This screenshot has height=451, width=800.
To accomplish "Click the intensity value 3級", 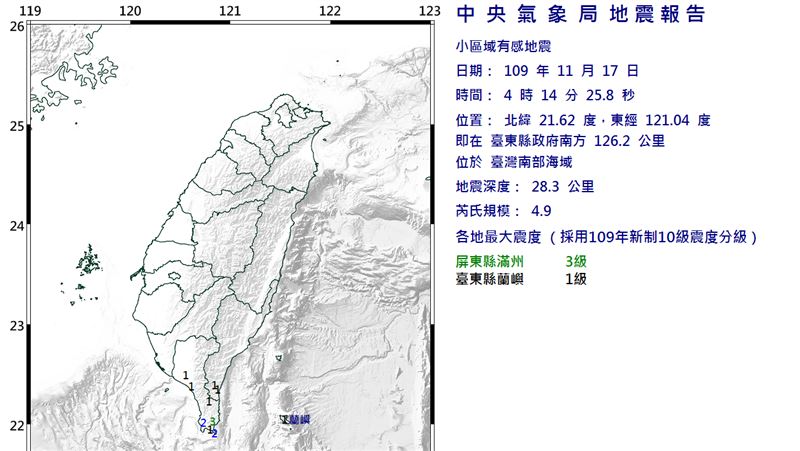I will pyautogui.click(x=576, y=262).
